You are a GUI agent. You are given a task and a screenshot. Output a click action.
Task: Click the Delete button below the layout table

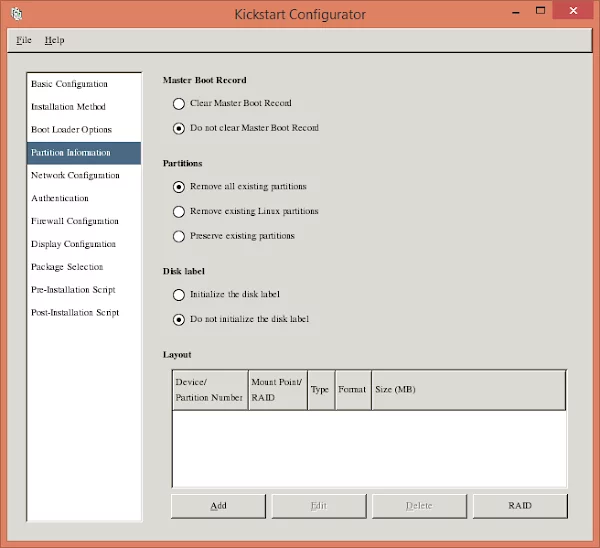(x=419, y=506)
